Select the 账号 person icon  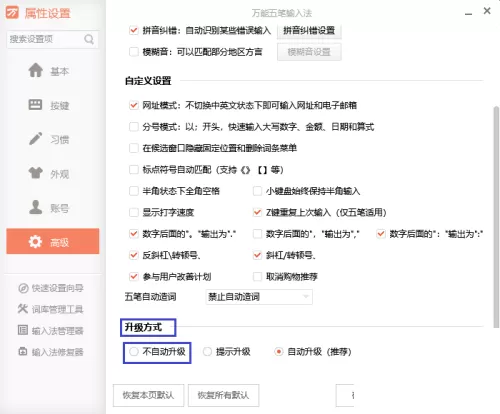tap(36, 207)
